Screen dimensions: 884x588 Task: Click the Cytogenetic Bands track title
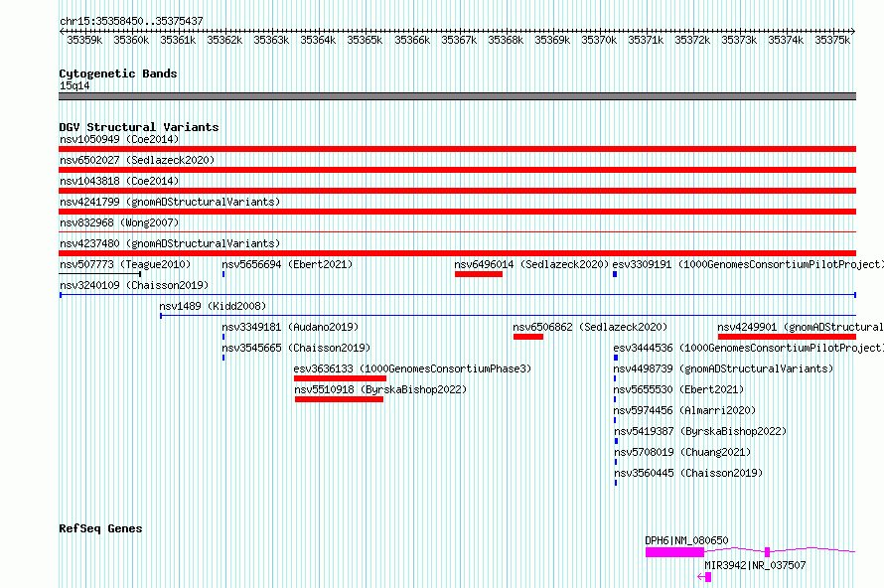click(118, 73)
